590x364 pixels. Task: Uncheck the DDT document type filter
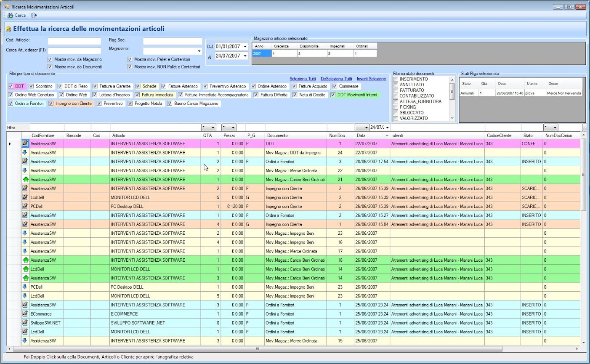(x=11, y=86)
